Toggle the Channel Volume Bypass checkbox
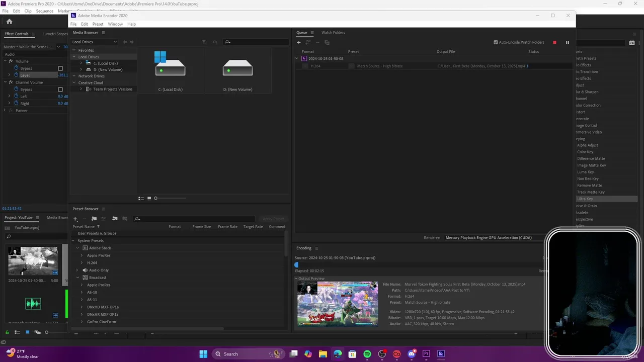The width and height of the screenshot is (644, 362). click(60, 89)
